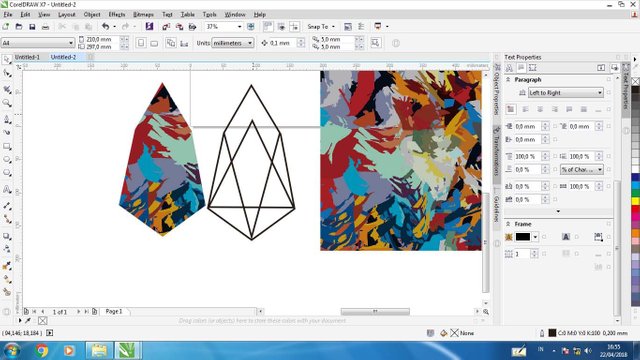
Task: Open the 37% zoom level dropdown
Action: [240, 27]
